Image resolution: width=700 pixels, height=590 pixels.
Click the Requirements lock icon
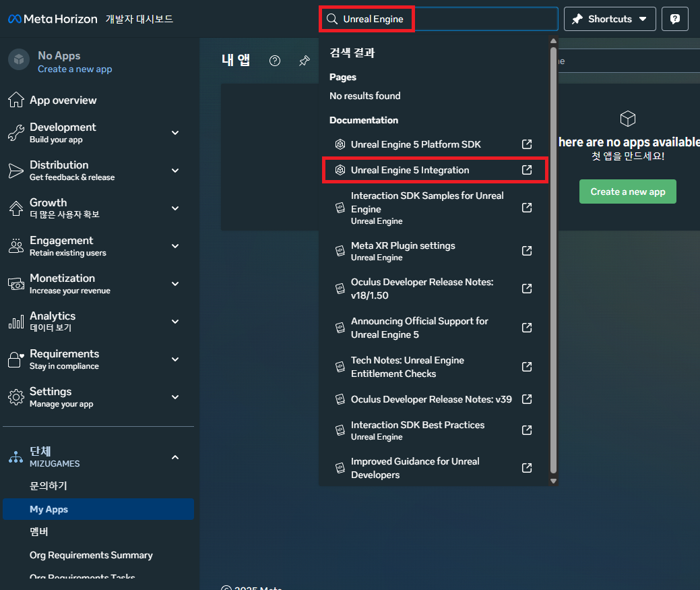click(x=16, y=359)
